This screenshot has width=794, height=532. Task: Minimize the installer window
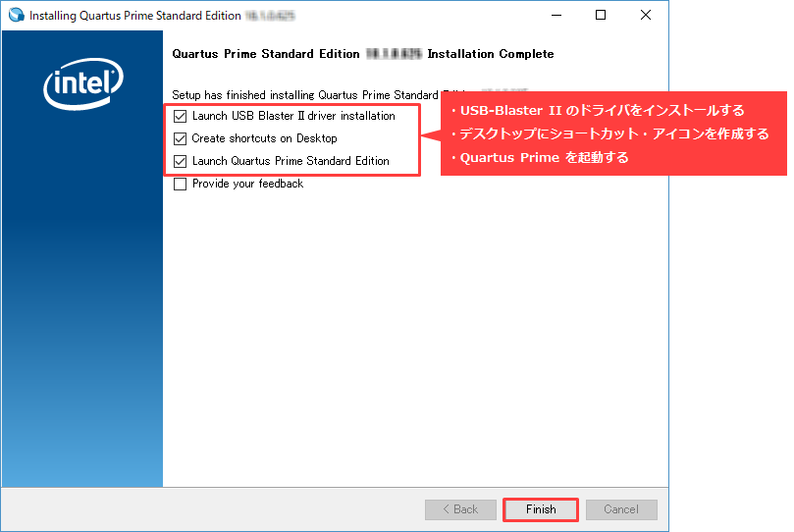[x=556, y=15]
